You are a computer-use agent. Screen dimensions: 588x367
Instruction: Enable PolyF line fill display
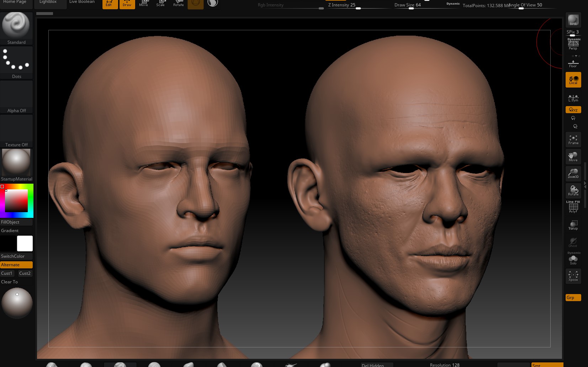point(573,208)
